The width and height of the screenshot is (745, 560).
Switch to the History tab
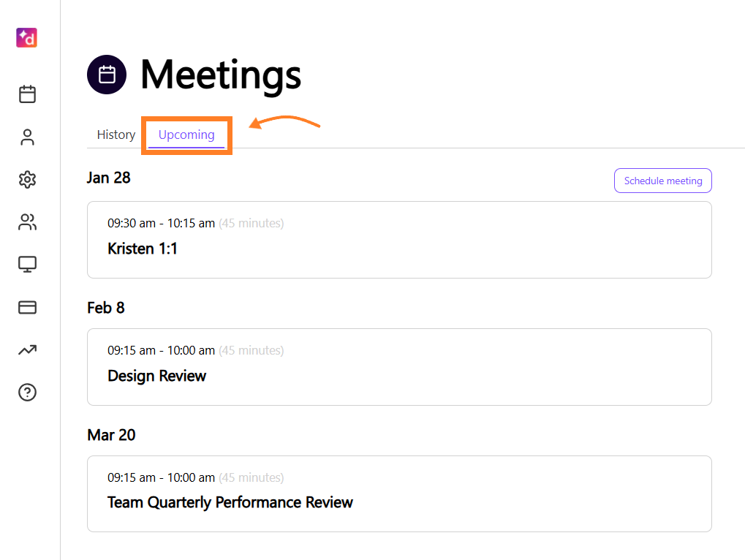tap(116, 135)
